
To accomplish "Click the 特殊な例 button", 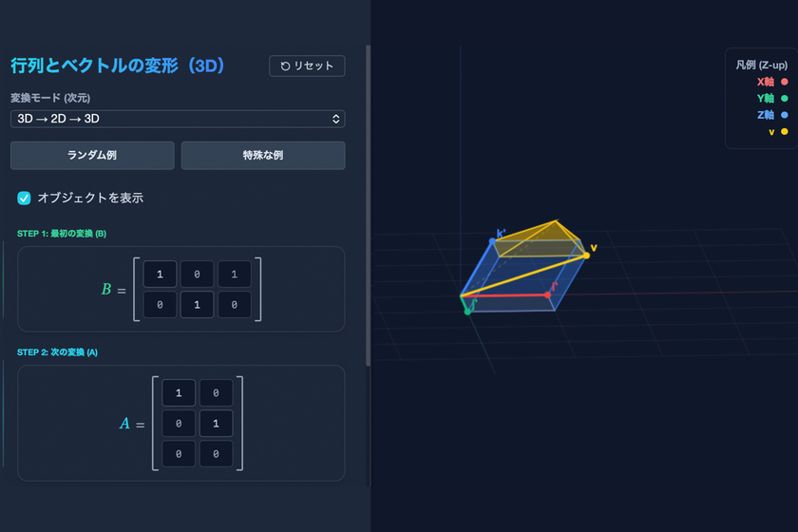I will 263,155.
